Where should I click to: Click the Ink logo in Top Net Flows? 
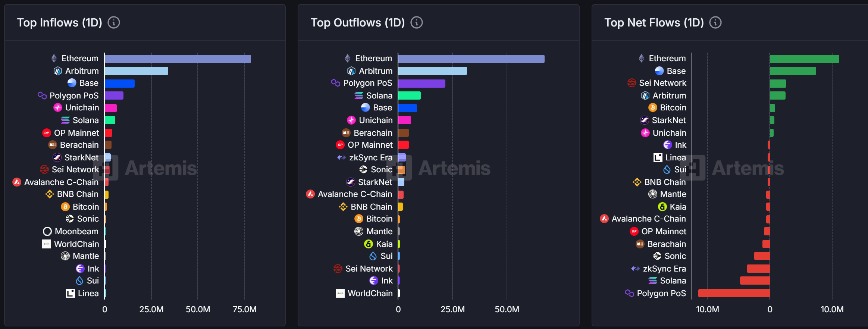point(668,145)
